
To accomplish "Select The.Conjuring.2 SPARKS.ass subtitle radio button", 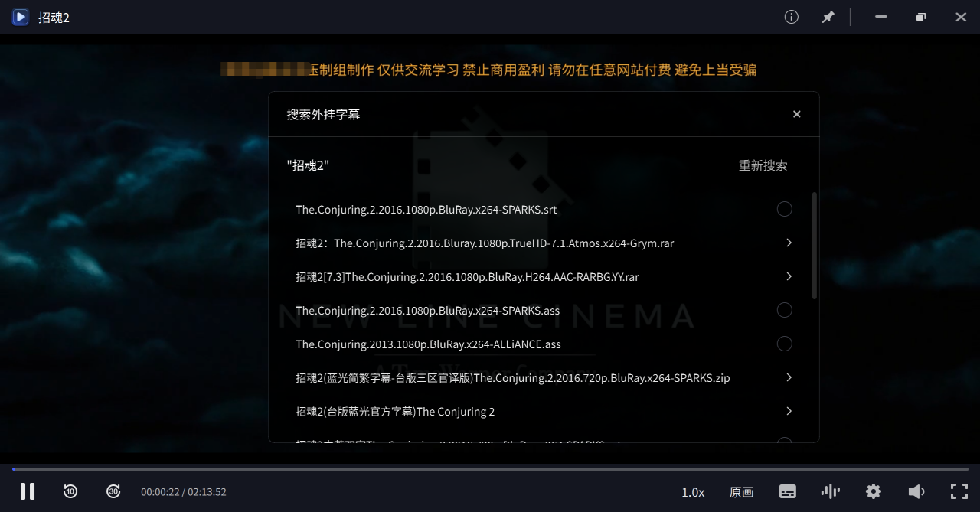I will point(784,310).
